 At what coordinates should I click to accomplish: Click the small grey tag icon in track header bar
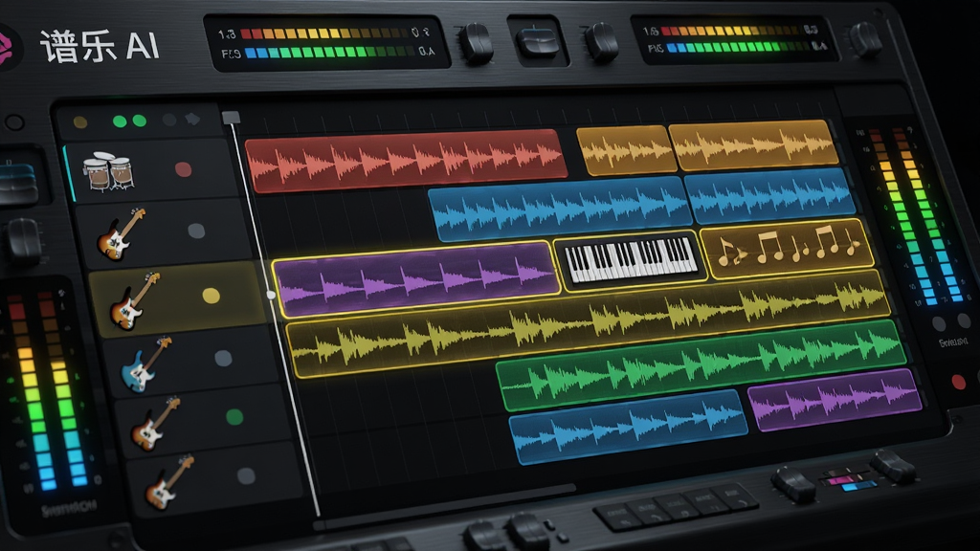pyautogui.click(x=192, y=119)
